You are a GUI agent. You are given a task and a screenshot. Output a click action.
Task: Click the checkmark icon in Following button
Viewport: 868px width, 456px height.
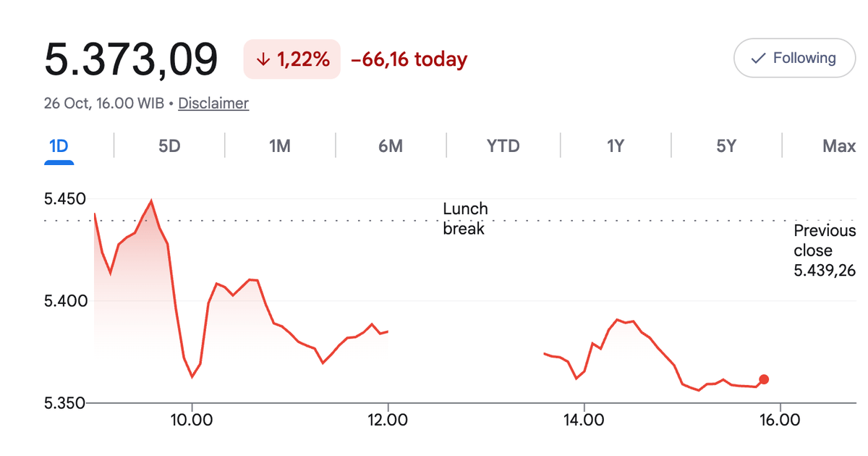click(758, 59)
